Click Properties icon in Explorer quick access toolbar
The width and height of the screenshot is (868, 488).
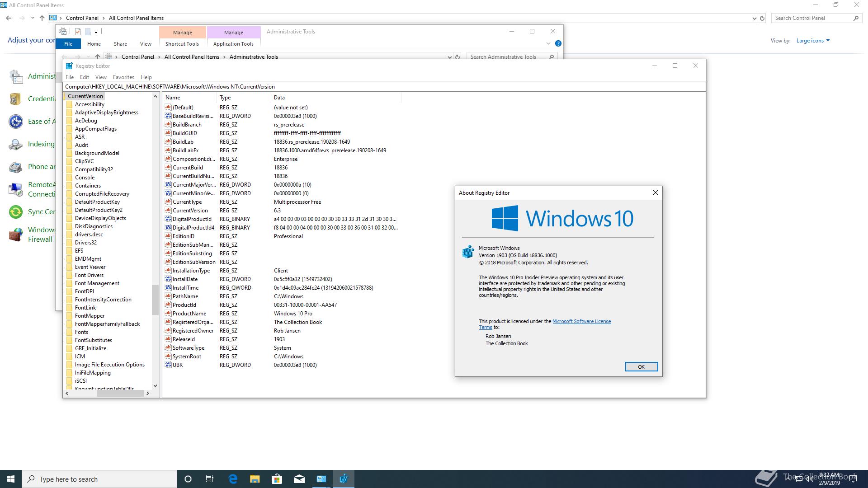click(x=78, y=32)
